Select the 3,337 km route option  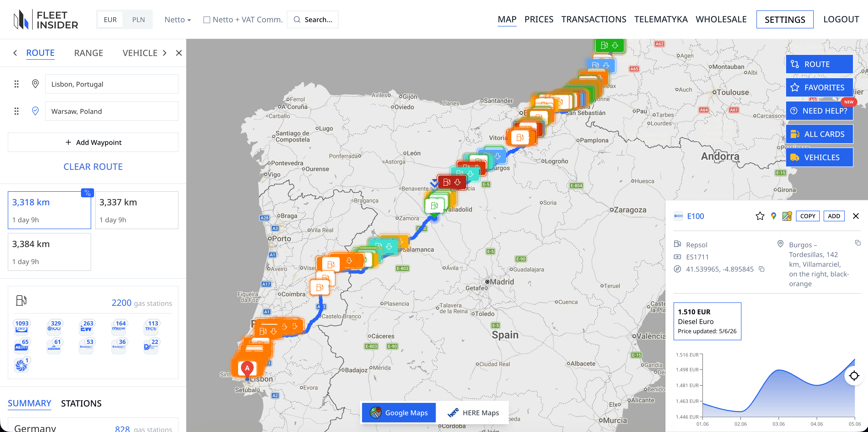coord(137,210)
